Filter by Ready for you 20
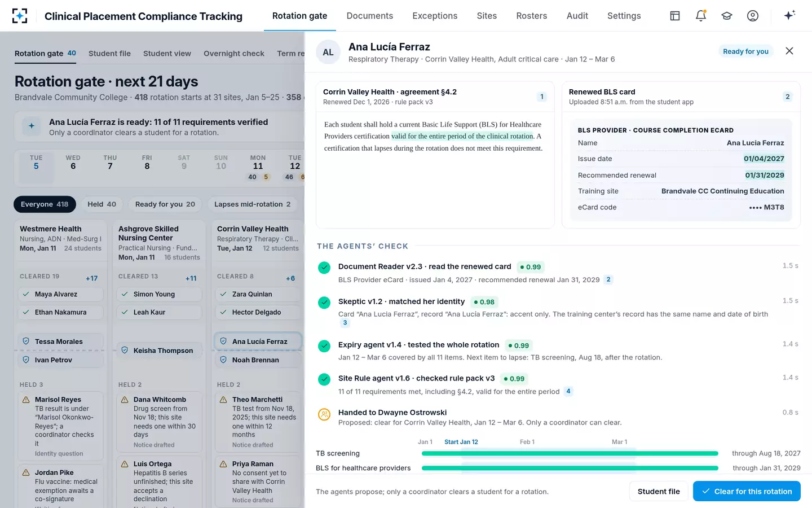This screenshot has width=812, height=508. [x=165, y=204]
